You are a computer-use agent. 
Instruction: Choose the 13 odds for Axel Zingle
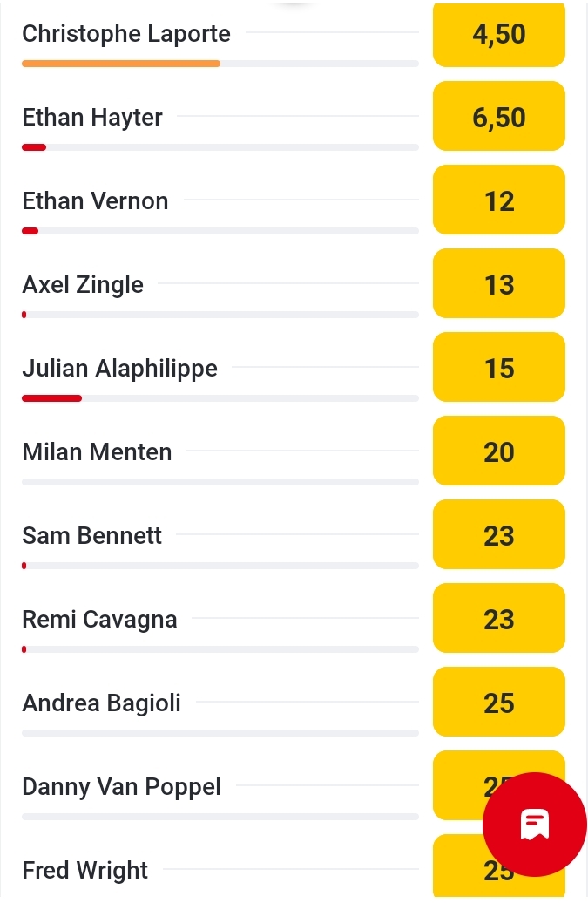click(498, 284)
